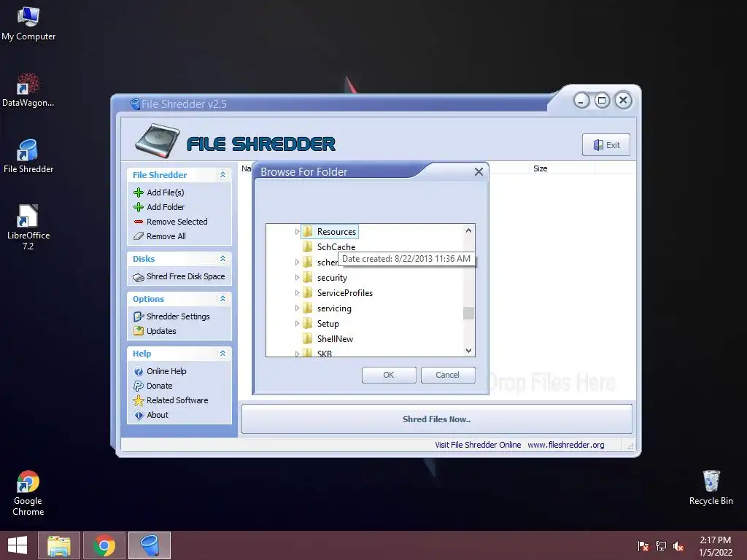Click the folder list scroll up arrow

(x=469, y=230)
